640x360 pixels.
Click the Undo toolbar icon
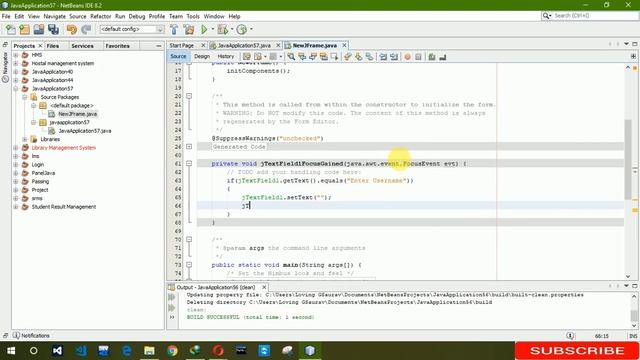[72, 29]
